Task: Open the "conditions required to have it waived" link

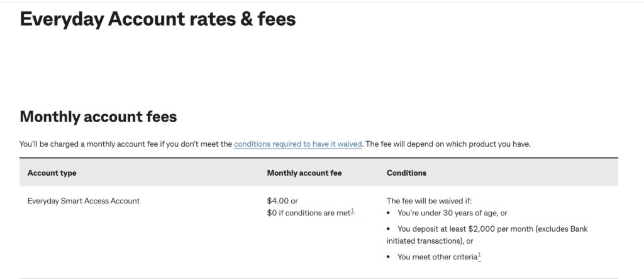Action: [x=297, y=144]
